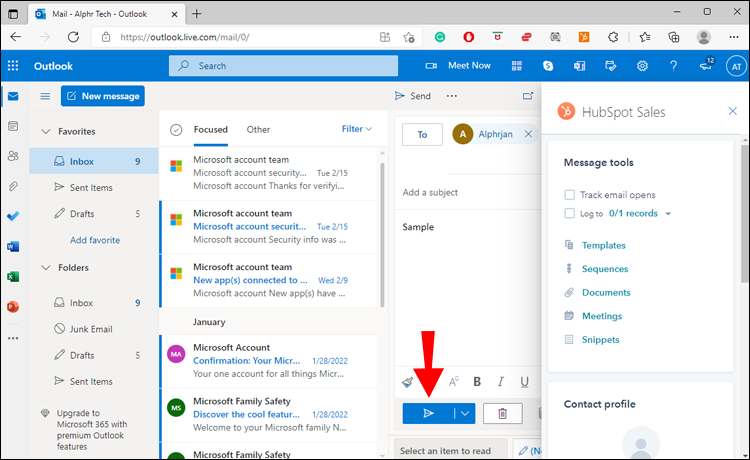Screen dimensions: 750x460
Task: Launch Word from the left rail
Action: [13, 247]
